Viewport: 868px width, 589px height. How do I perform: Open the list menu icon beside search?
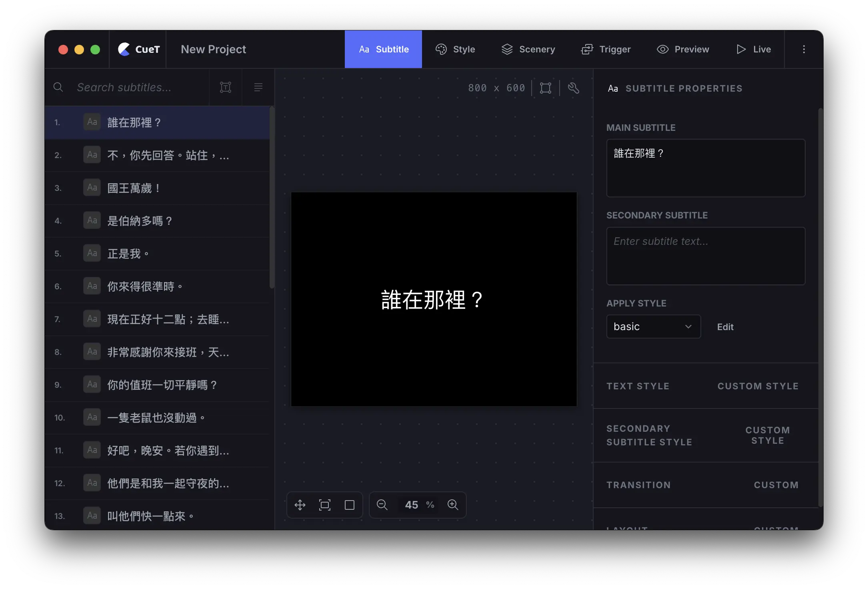click(258, 87)
